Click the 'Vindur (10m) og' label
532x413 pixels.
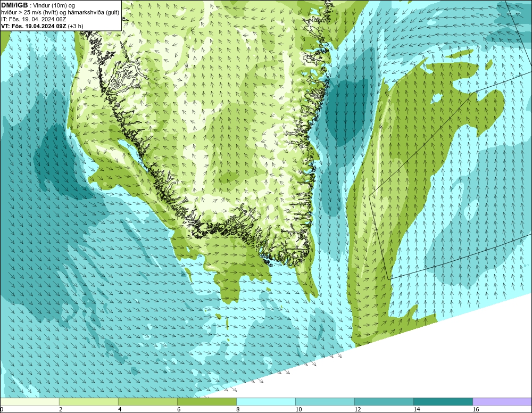[x=54, y=5]
